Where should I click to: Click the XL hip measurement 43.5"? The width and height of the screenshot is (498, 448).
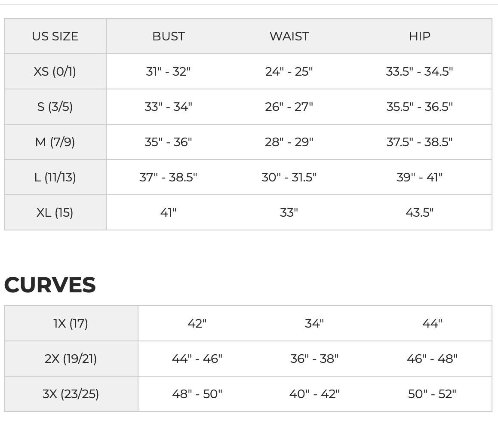pos(420,212)
